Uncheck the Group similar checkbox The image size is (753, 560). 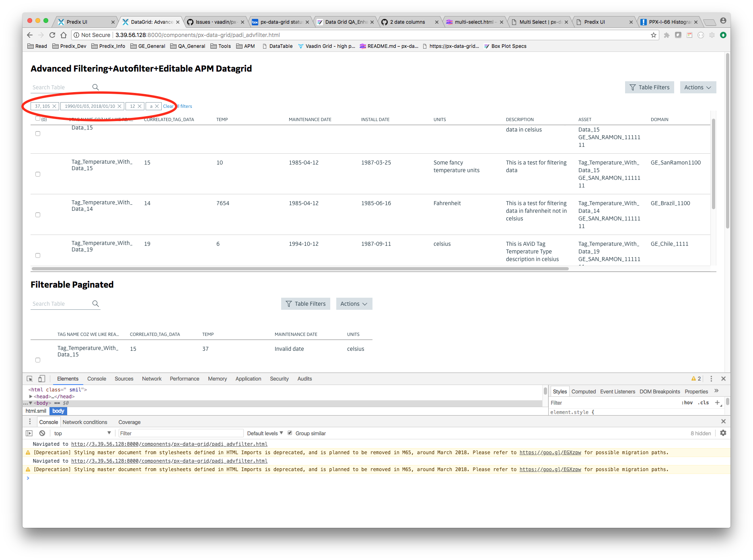coord(290,433)
